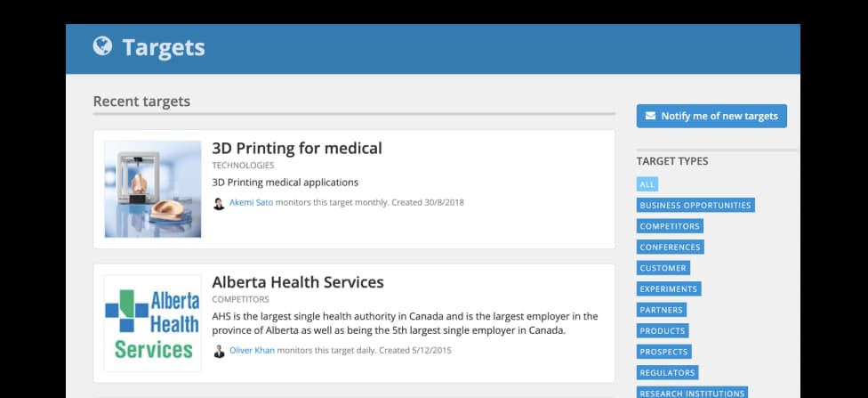This screenshot has height=398, width=868.
Task: Click Notify me of new targets
Action: click(711, 116)
